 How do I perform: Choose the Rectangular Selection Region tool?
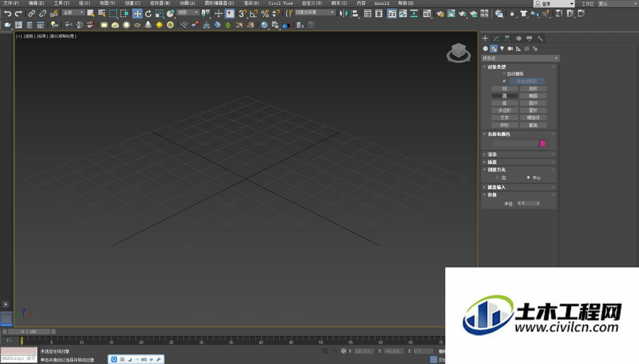coord(113,14)
